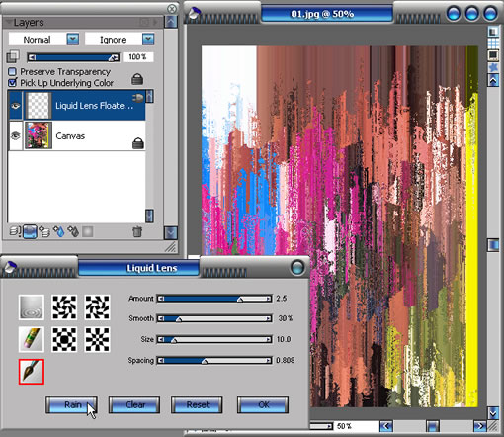This screenshot has height=437, width=504.
Task: Uncheck Pick Up Underlying Color
Action: click(x=12, y=82)
